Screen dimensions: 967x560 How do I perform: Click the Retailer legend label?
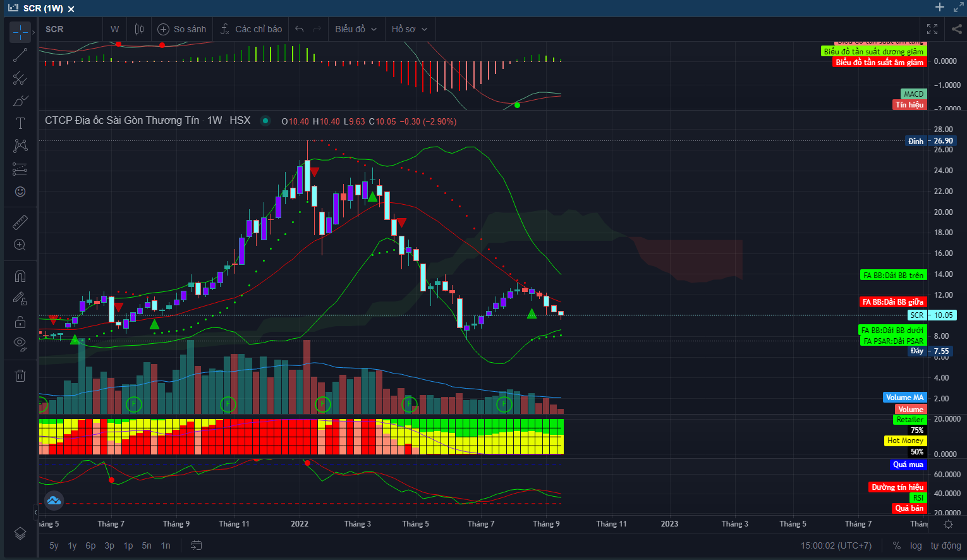click(910, 420)
